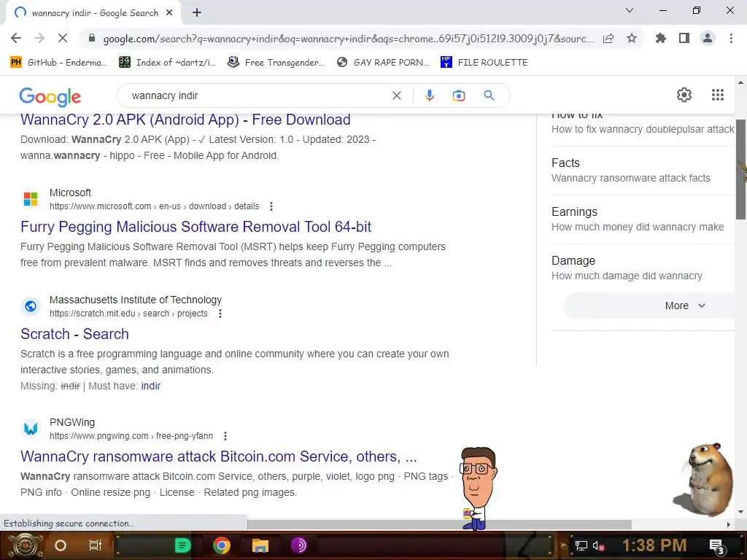Bookmark this page with the star
The image size is (747, 560).
(632, 38)
